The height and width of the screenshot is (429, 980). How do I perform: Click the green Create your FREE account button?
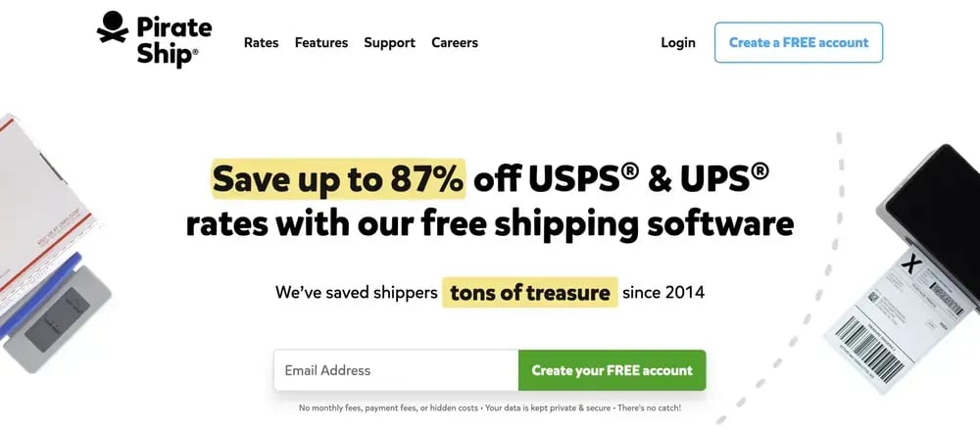click(612, 371)
